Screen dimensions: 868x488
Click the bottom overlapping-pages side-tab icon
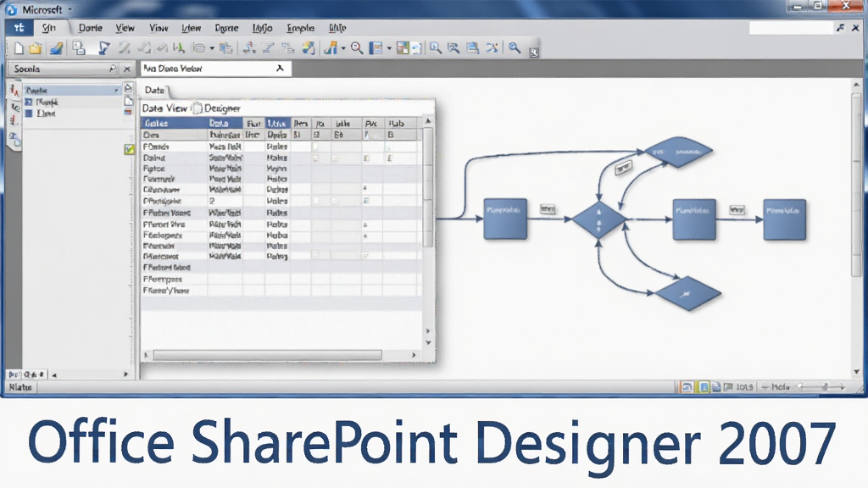(x=14, y=140)
